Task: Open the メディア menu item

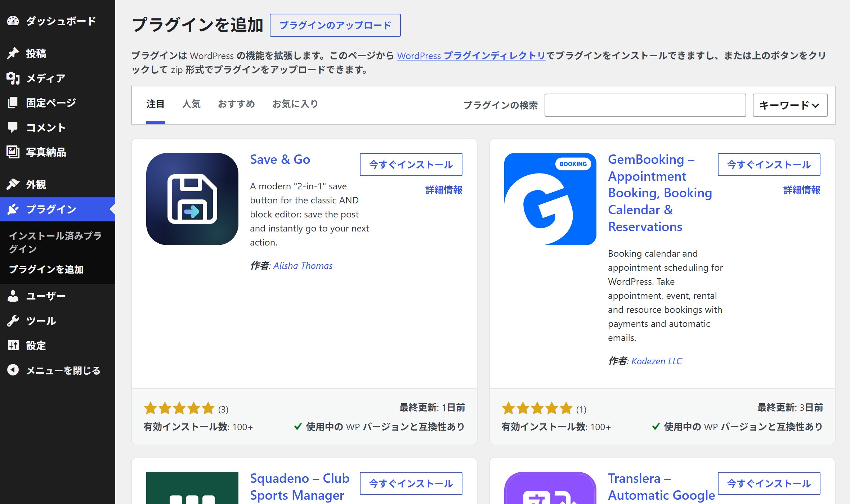Action: (58, 78)
